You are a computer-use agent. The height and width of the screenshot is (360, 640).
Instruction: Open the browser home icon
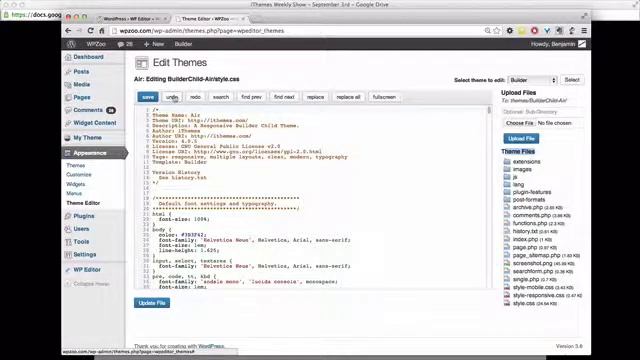tap(102, 31)
